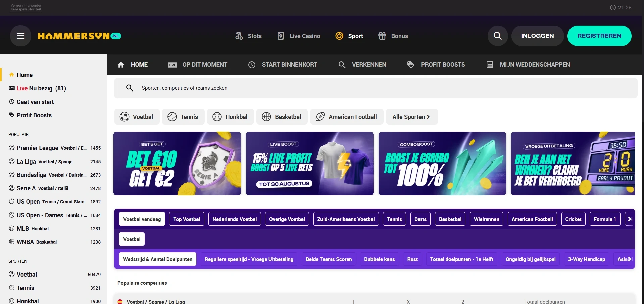The width and height of the screenshot is (644, 304).
Task: Open US Open Grand Slam in sidebar
Action: point(54,201)
